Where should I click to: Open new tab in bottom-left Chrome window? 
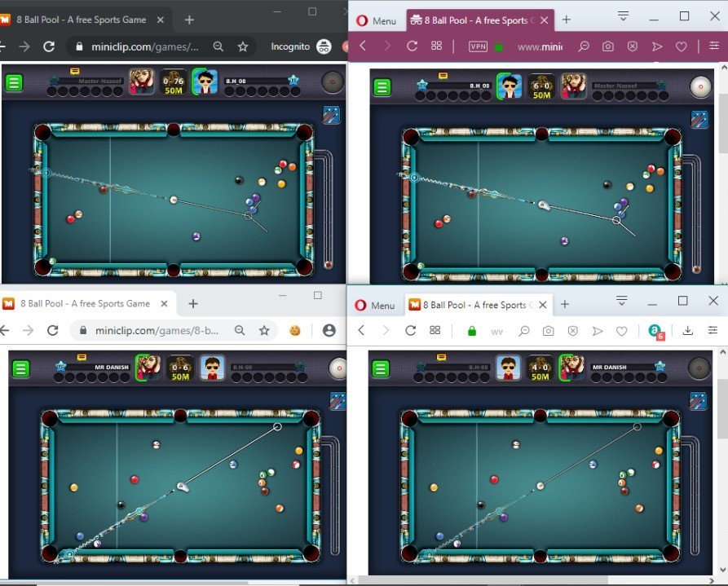[x=193, y=304]
